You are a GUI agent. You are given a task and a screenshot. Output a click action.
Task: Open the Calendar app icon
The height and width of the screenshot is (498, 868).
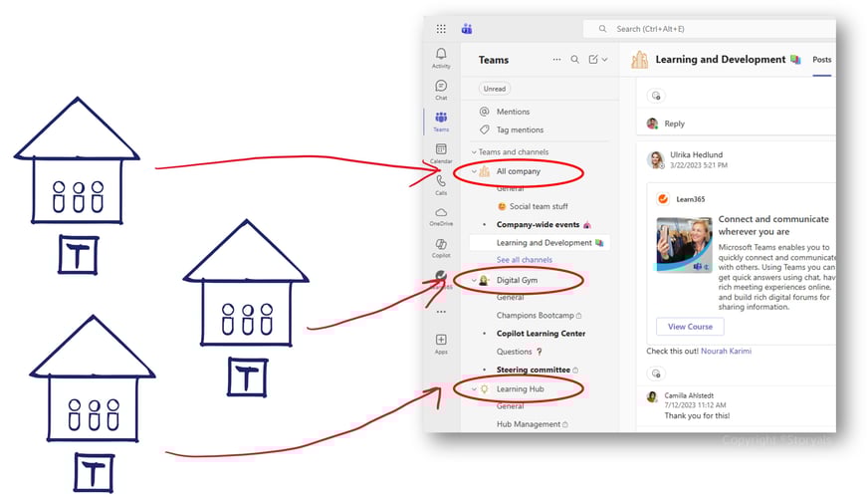click(x=441, y=151)
